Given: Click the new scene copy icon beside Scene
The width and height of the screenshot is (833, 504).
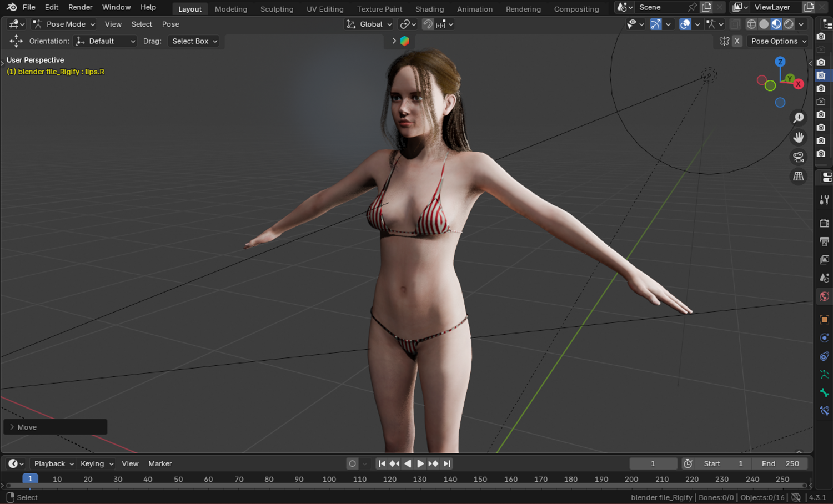Looking at the screenshot, I should (x=707, y=7).
